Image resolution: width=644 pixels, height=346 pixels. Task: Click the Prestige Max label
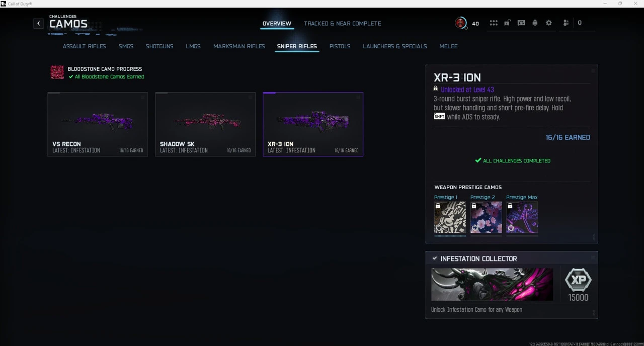coord(522,197)
